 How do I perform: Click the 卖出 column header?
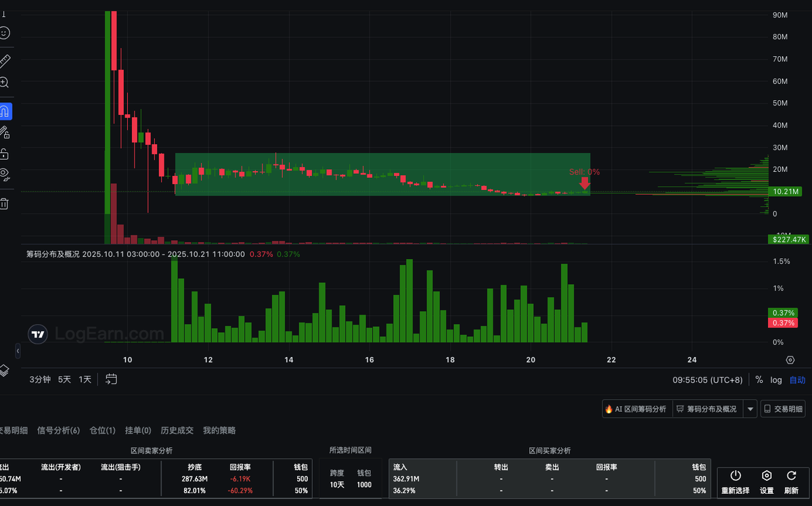point(552,467)
